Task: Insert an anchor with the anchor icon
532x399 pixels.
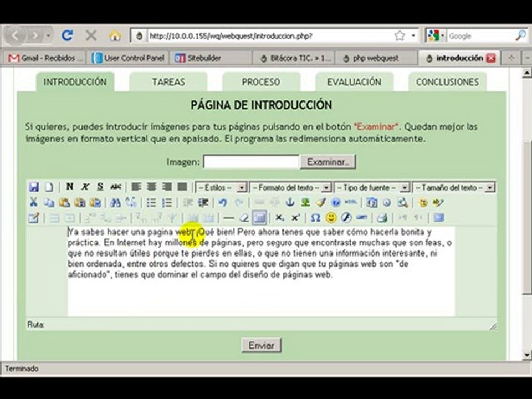Action: (289, 203)
